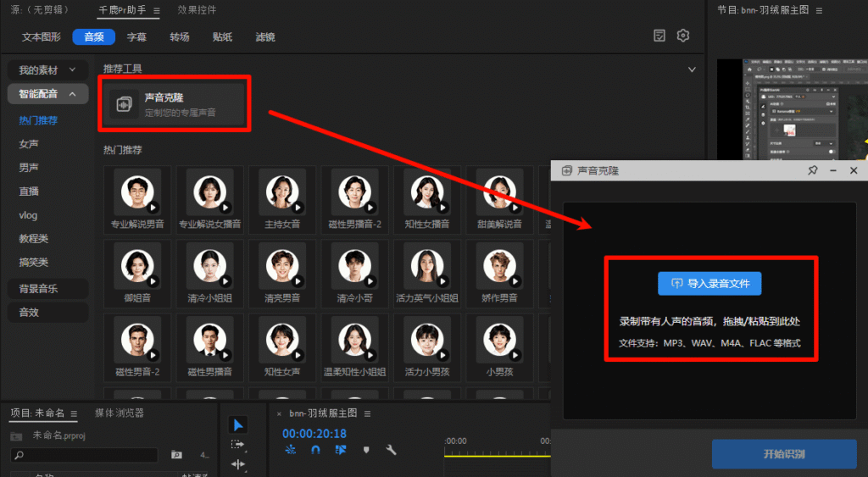Select 女声 category in sidebar

point(29,144)
